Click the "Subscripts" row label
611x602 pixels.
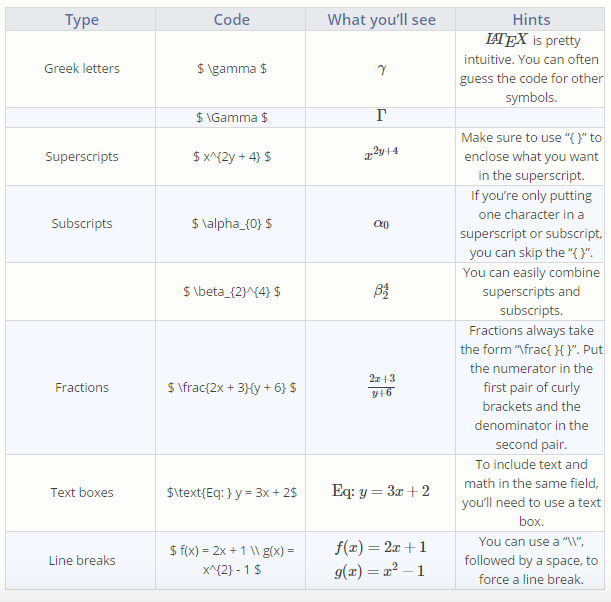tap(82, 224)
